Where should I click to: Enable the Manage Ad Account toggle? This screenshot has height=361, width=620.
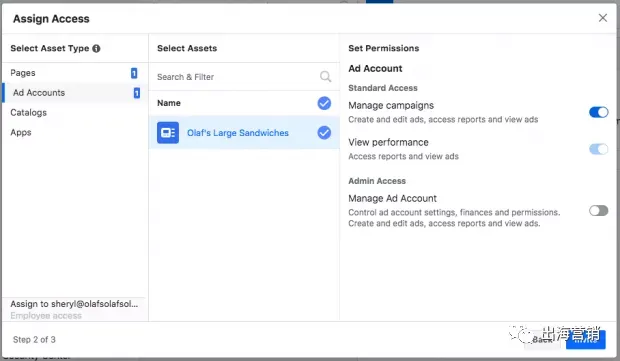[599, 210]
